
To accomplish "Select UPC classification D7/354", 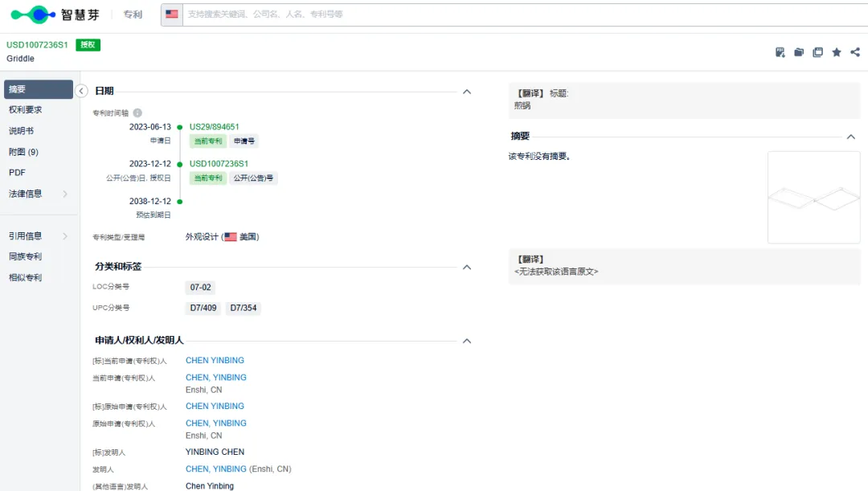I will coord(243,308).
